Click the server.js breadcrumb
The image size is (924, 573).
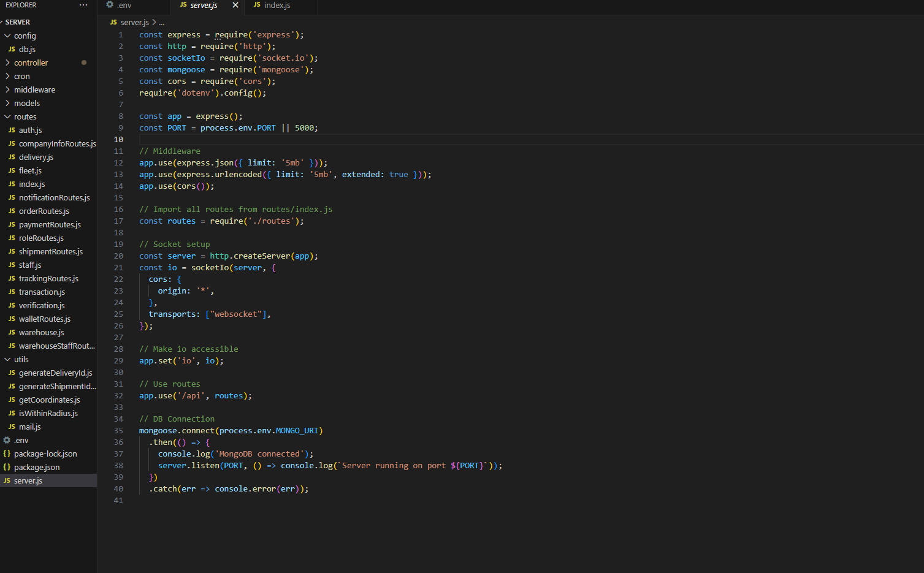[x=134, y=22]
